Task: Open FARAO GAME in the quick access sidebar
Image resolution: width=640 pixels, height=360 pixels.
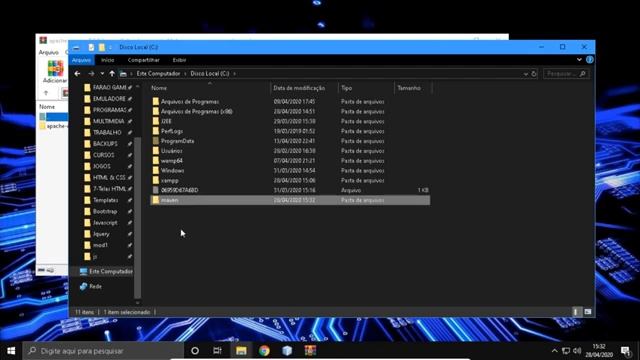Action: [x=107, y=87]
